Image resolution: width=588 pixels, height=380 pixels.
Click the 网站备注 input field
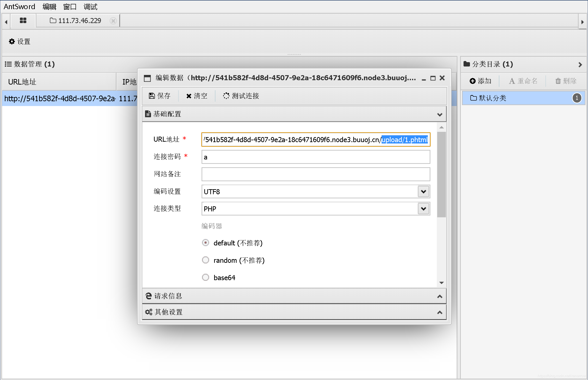pos(316,174)
